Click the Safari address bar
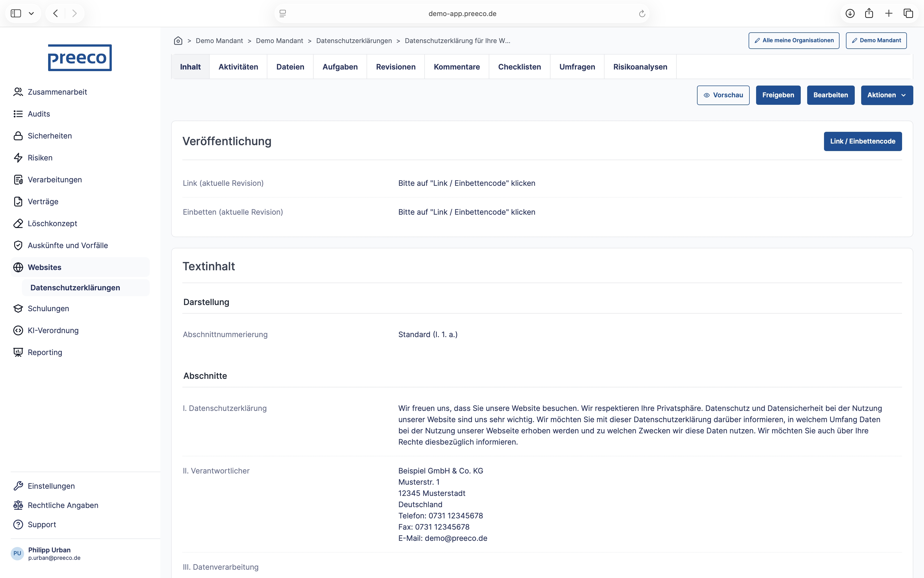The width and height of the screenshot is (924, 578). pyautogui.click(x=462, y=13)
